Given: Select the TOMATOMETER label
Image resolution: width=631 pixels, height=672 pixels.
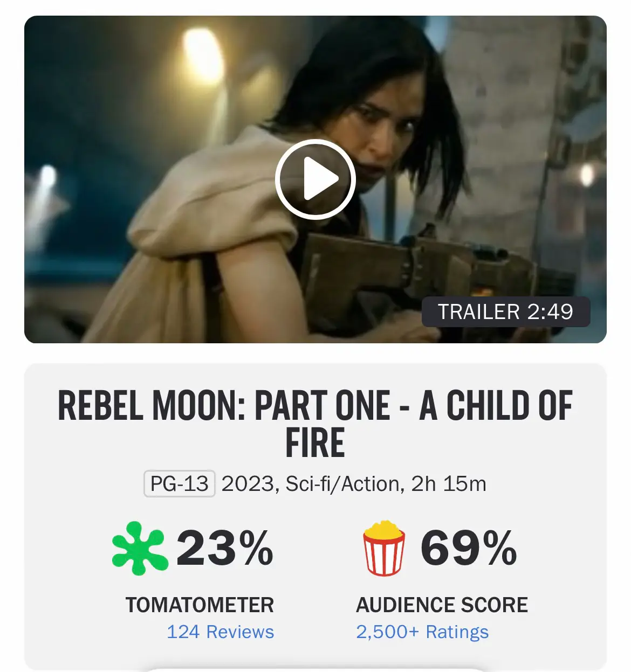Looking at the screenshot, I should pos(200,605).
